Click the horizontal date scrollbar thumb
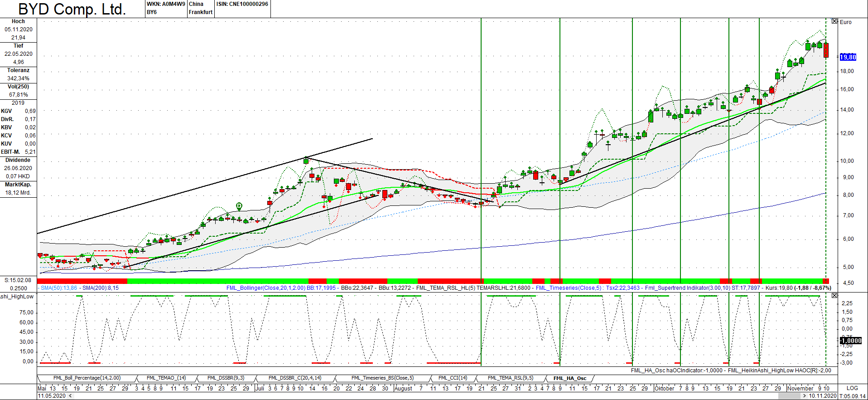The image size is (868, 400). point(789,396)
